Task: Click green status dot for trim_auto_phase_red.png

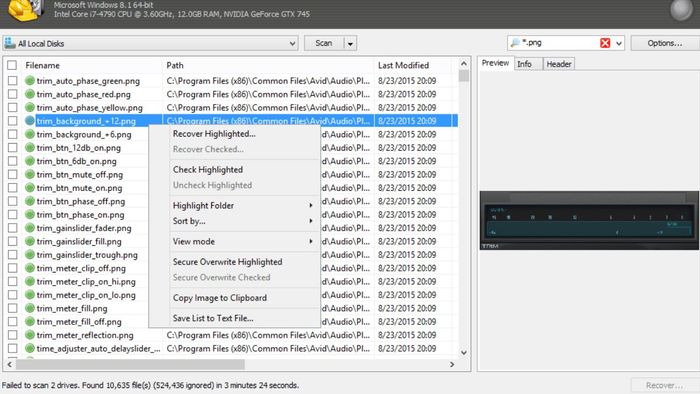Action: 30,94
